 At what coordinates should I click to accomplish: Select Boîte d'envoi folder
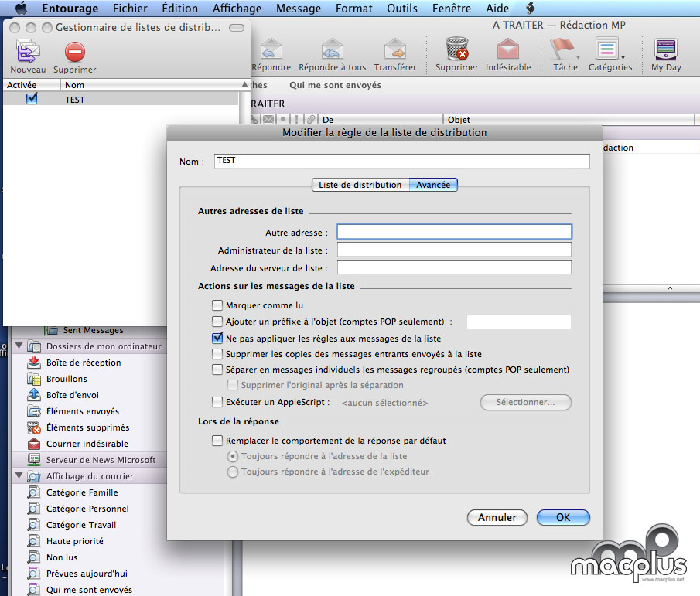[73, 395]
